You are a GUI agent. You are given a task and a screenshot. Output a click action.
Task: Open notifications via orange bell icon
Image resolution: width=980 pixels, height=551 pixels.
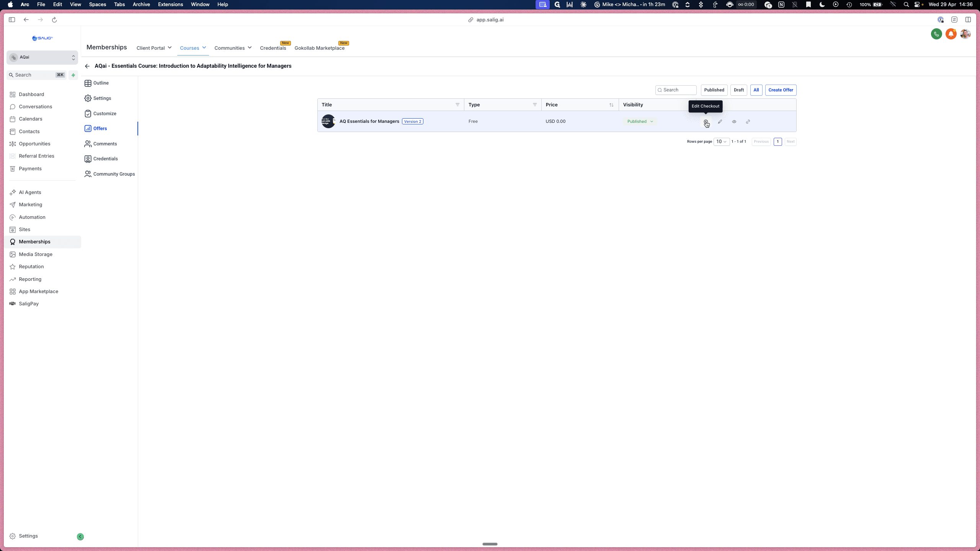point(951,34)
